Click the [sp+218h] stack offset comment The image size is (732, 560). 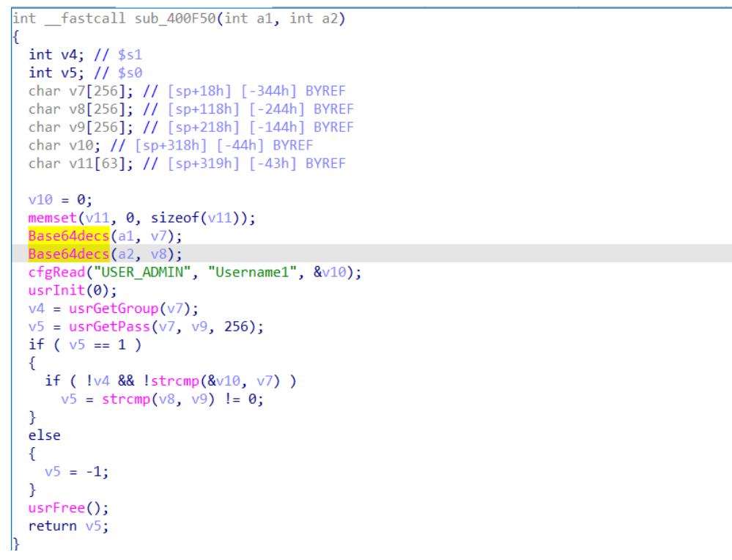[204, 128]
